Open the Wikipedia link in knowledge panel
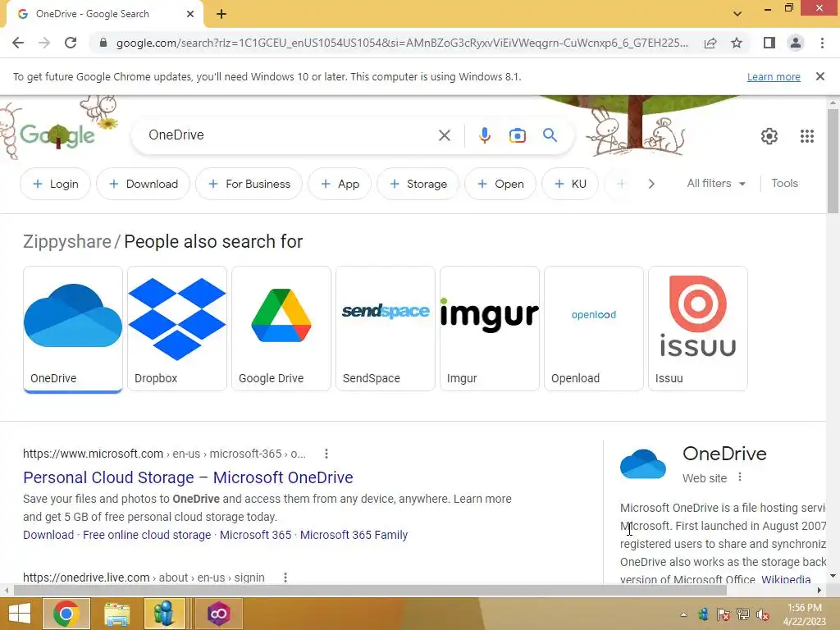 point(786,579)
